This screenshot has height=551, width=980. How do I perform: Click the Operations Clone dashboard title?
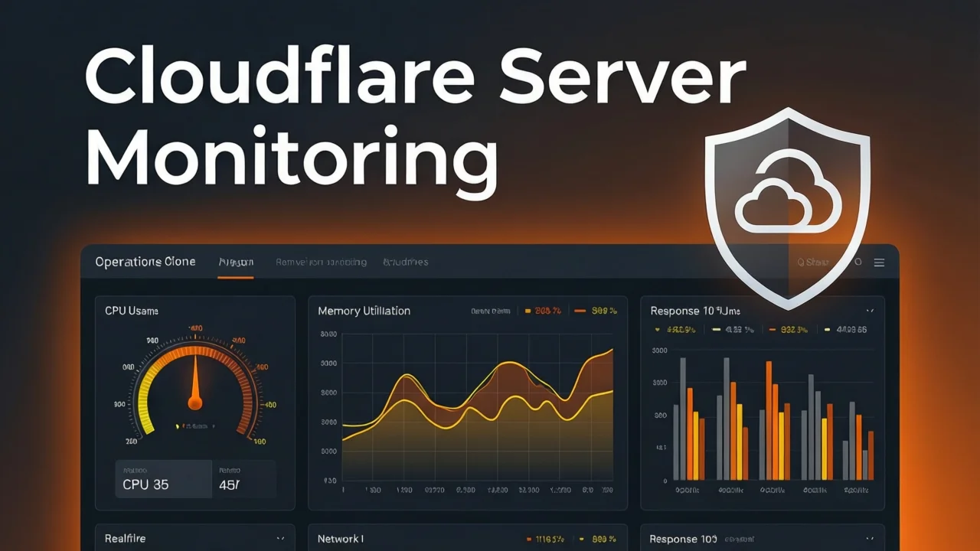[145, 262]
